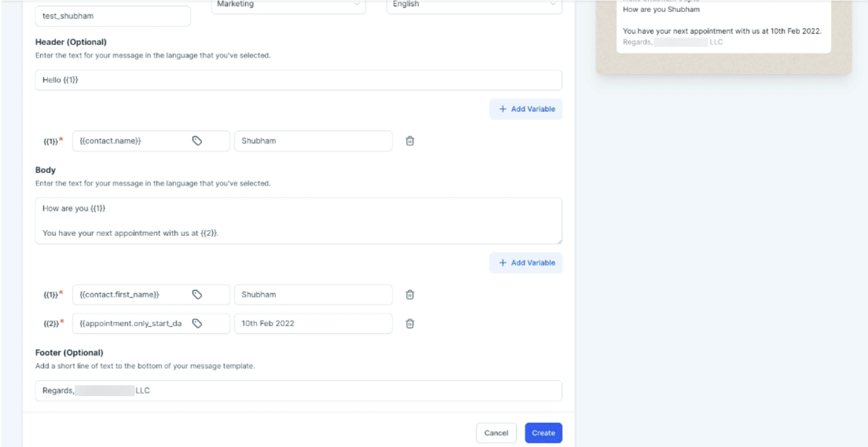The image size is (868, 447).
Task: Edit the 10th Feb 2022 sample value
Action: tap(313, 324)
